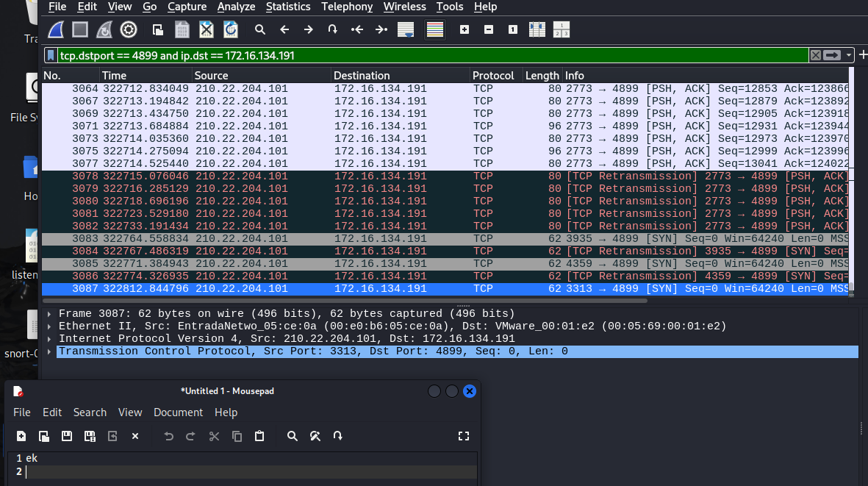Zoom in on packet text
The image size is (868, 486).
[x=465, y=30]
